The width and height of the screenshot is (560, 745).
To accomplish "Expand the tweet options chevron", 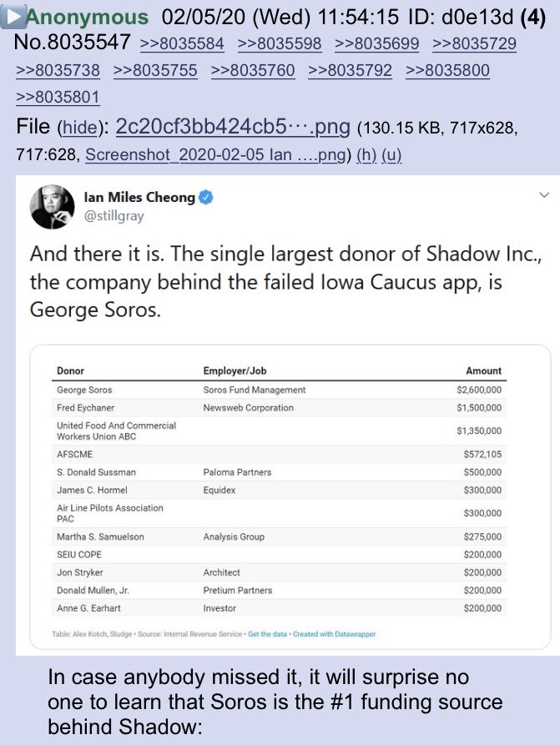I will pos(544,195).
